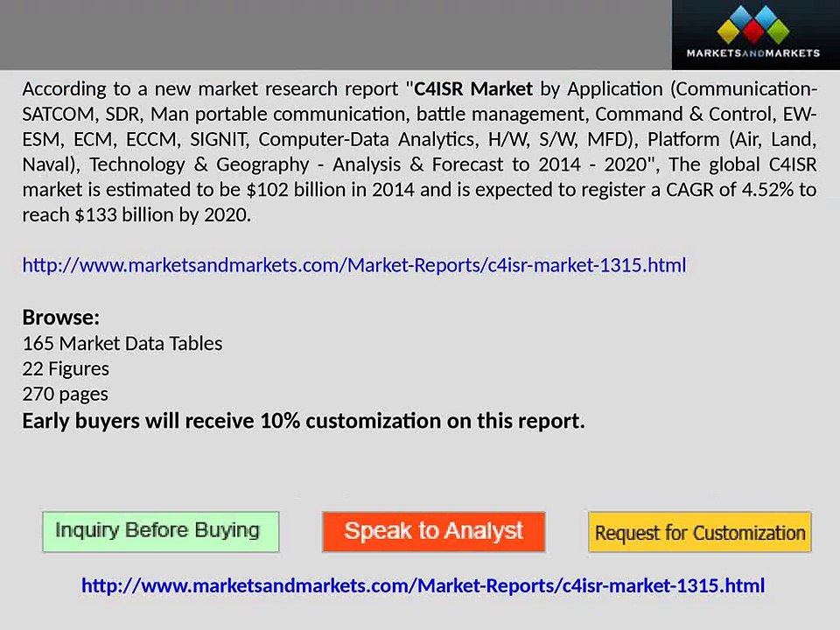
Task: Open the c4isr-market-1315 link below the paragraph
Action: (x=354, y=265)
